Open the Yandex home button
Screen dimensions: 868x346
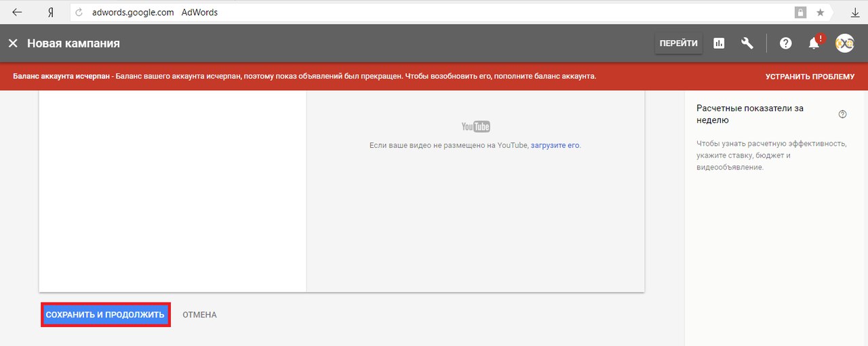(51, 12)
